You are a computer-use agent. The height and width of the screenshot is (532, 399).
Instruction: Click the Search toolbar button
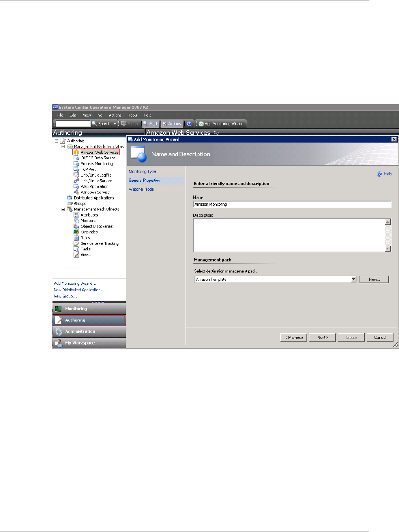click(x=101, y=124)
